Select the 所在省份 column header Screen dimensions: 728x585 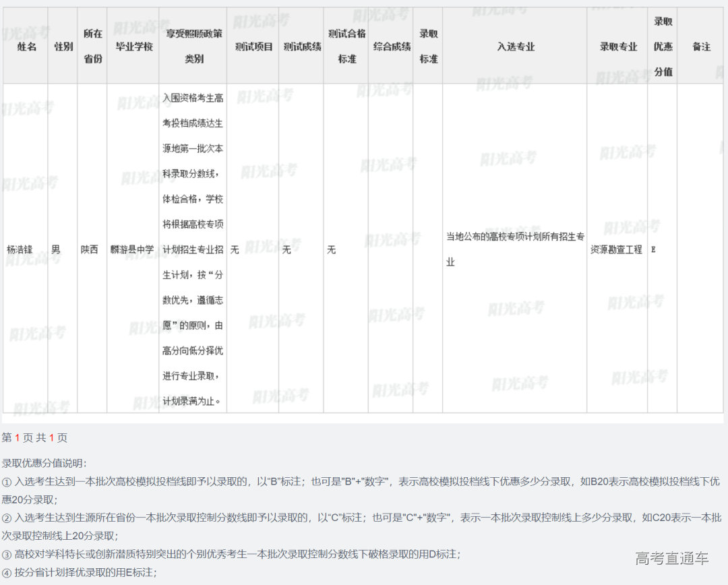92,46
